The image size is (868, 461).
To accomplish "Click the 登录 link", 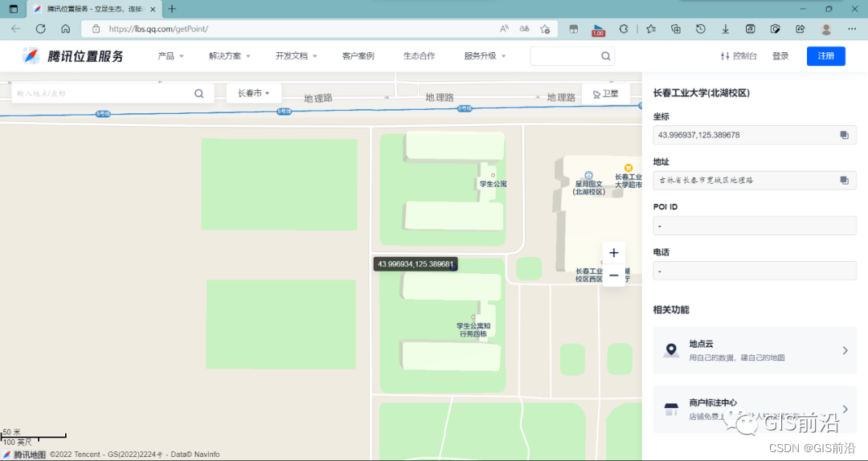I will [780, 56].
